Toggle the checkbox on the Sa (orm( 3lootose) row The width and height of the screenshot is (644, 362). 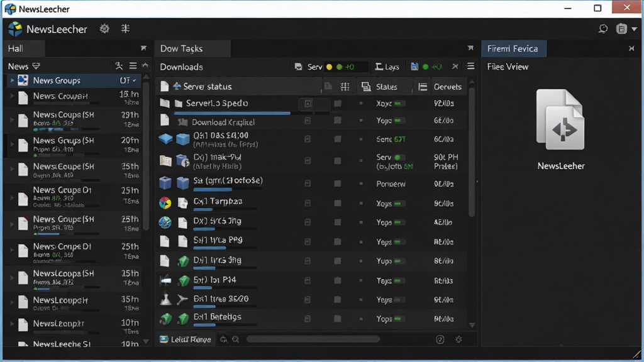click(307, 184)
